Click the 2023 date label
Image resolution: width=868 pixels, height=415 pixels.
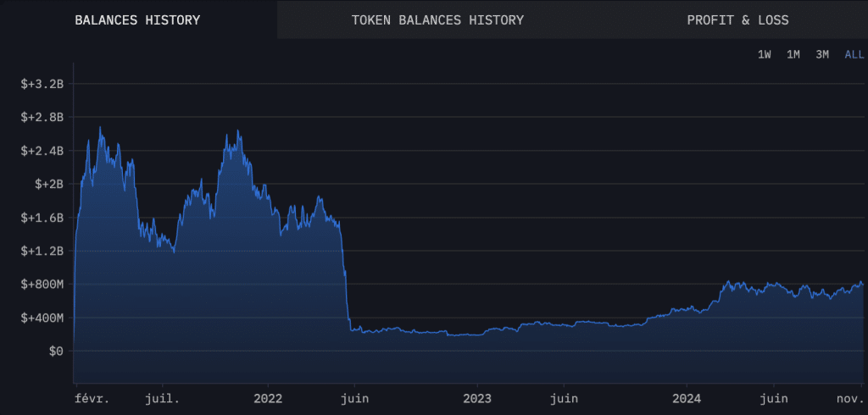[477, 398]
